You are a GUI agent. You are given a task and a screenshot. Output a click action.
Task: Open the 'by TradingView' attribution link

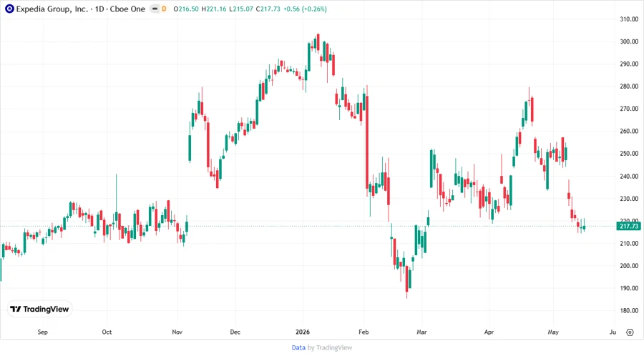(x=330, y=348)
